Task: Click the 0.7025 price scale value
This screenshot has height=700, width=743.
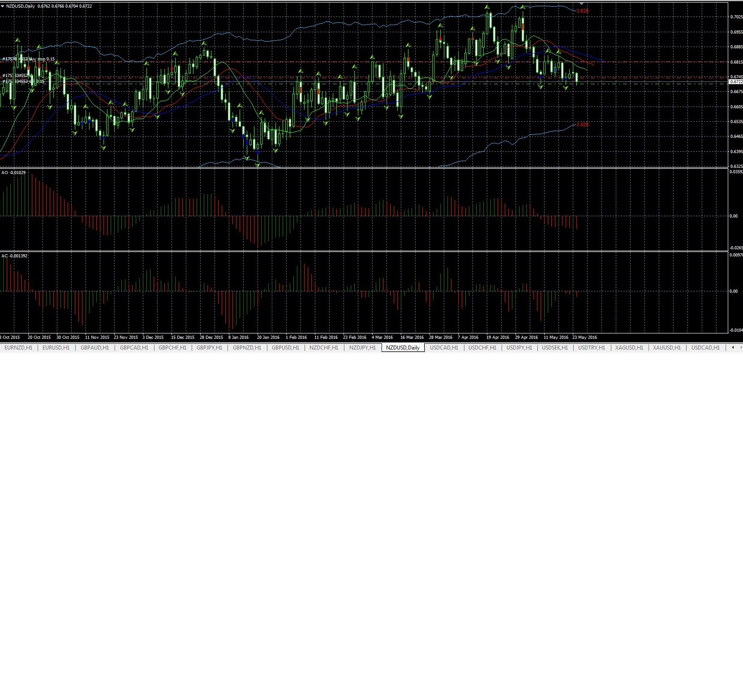Action: click(x=736, y=17)
